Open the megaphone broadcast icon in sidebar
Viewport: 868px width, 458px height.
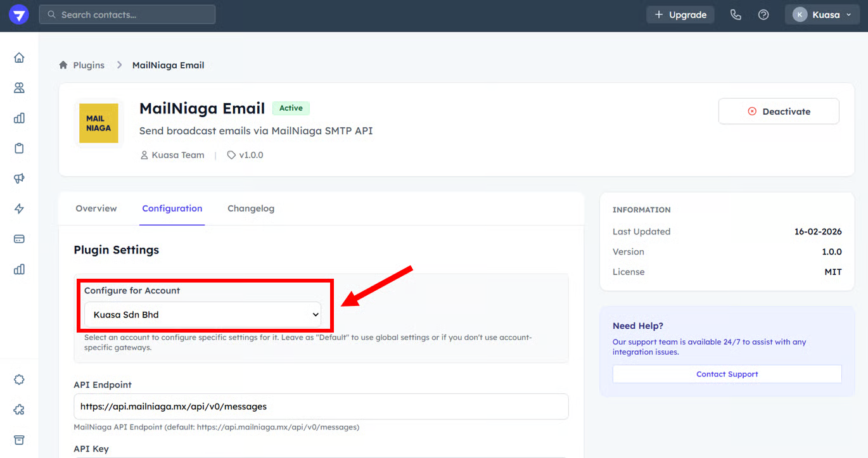coord(19,179)
